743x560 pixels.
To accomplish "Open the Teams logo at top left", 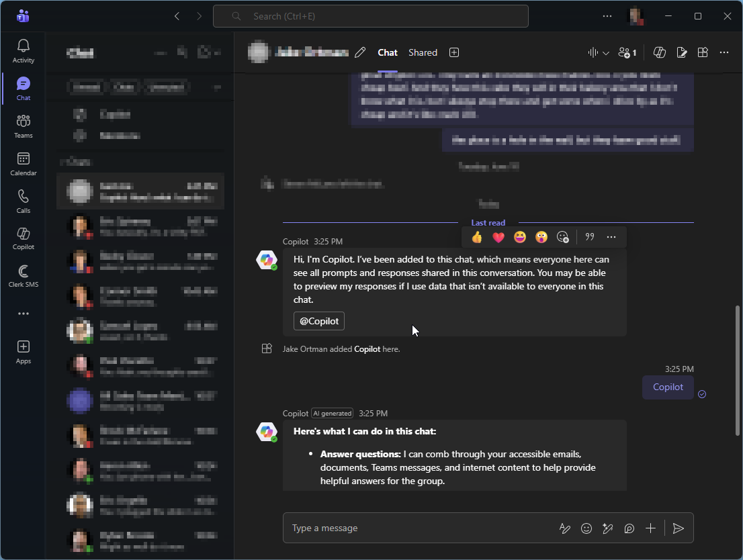I will [x=23, y=16].
